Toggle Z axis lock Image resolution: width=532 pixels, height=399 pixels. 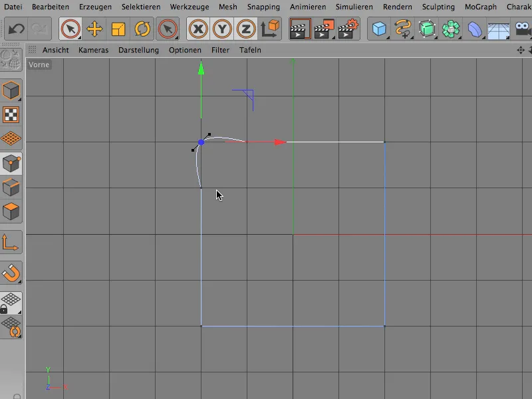point(245,29)
